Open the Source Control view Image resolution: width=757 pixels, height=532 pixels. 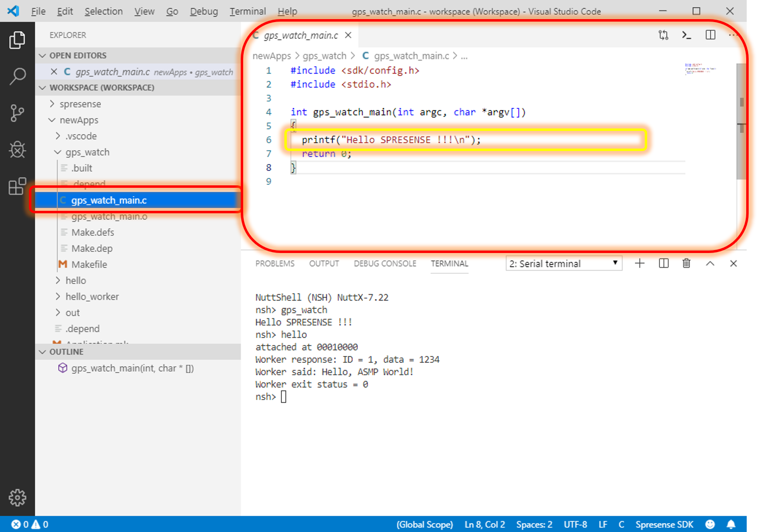point(18,113)
